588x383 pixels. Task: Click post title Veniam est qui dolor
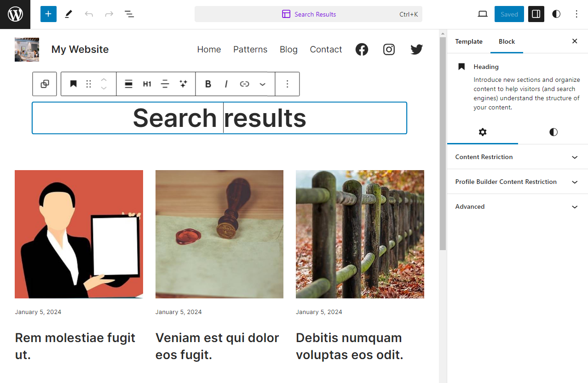tap(217, 346)
